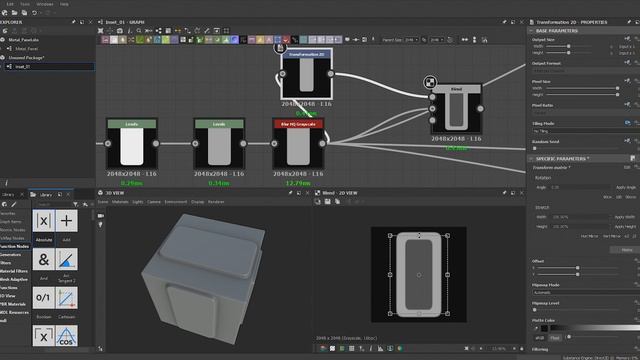Click the info icon in graph toolbar
This screenshot has height=360, width=640.
point(129,31)
